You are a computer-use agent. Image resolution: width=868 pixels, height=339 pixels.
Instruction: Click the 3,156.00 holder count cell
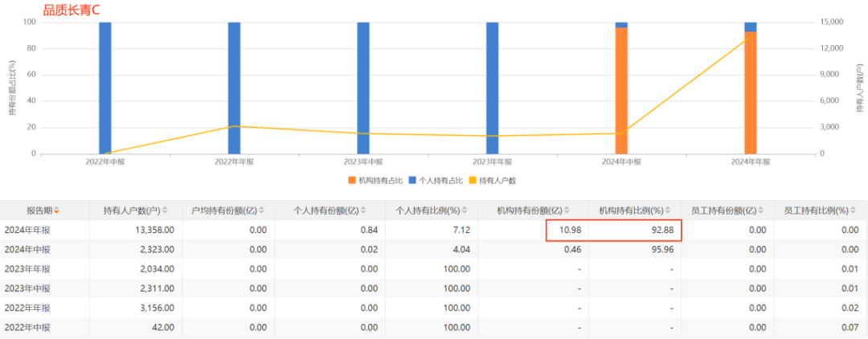tap(157, 308)
